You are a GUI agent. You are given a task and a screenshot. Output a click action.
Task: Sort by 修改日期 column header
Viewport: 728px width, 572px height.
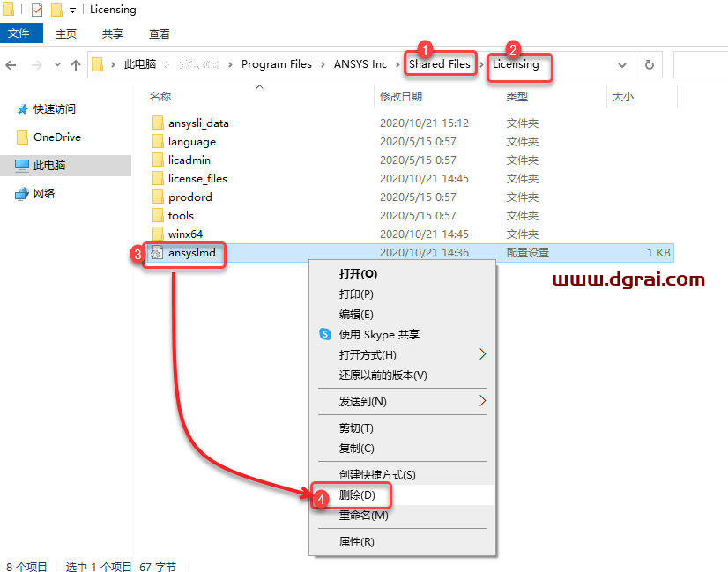[401, 97]
